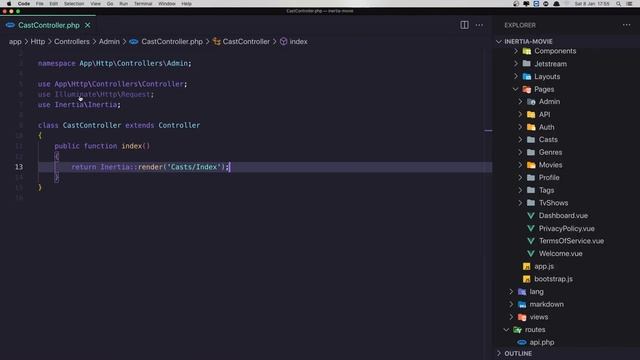The width and height of the screenshot is (640, 360).
Task: Click the PHP icon beside api.php
Action: pyautogui.click(x=522, y=342)
